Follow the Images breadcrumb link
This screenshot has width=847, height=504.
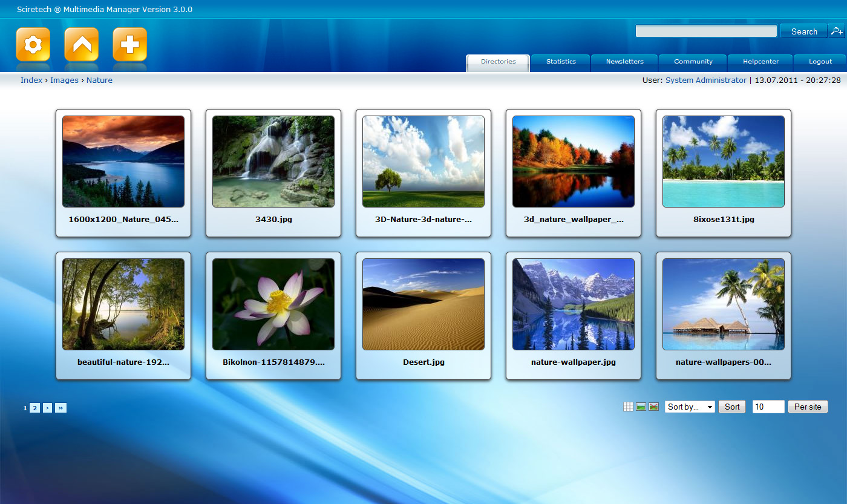(64, 80)
